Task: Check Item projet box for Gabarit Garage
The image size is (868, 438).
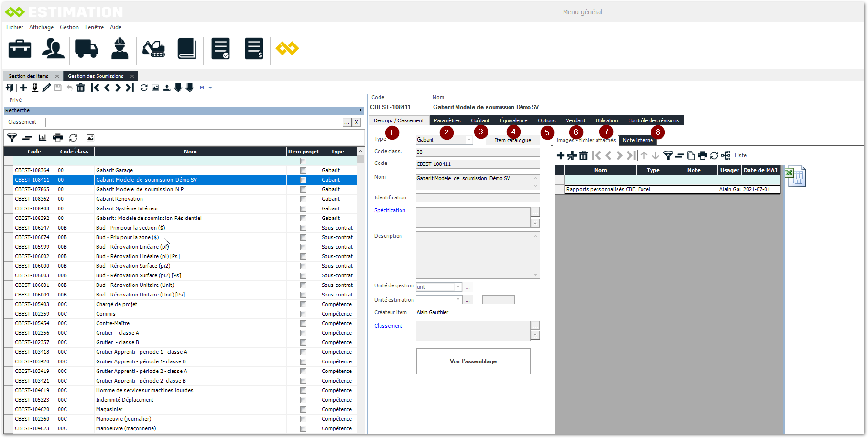Action: pyautogui.click(x=303, y=170)
